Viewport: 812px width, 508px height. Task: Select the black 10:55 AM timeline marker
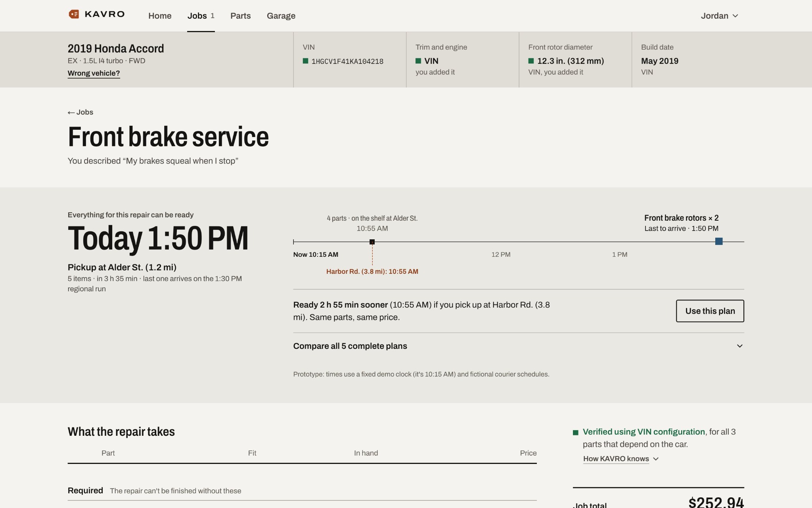(x=372, y=242)
